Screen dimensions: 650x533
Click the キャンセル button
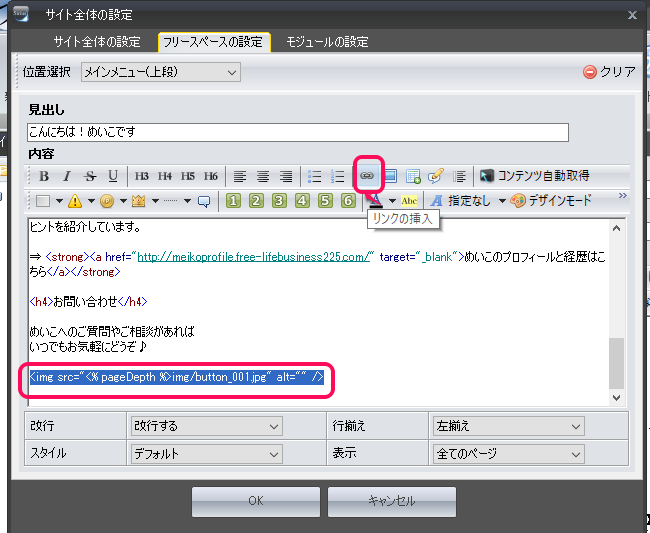pyautogui.click(x=391, y=501)
